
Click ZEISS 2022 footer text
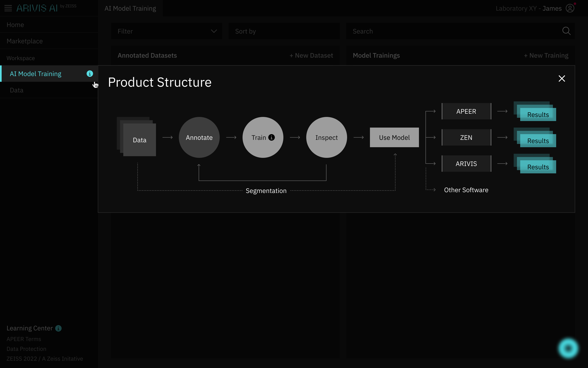coord(45,359)
